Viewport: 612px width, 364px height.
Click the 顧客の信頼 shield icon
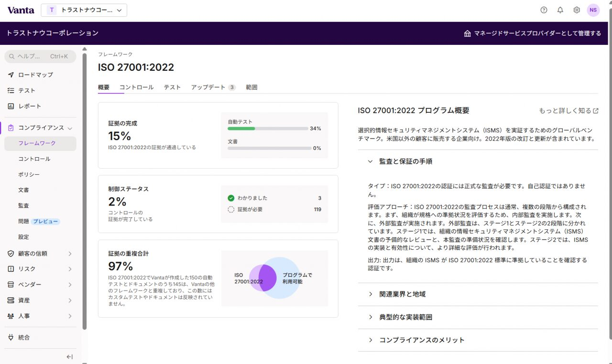[11, 254]
